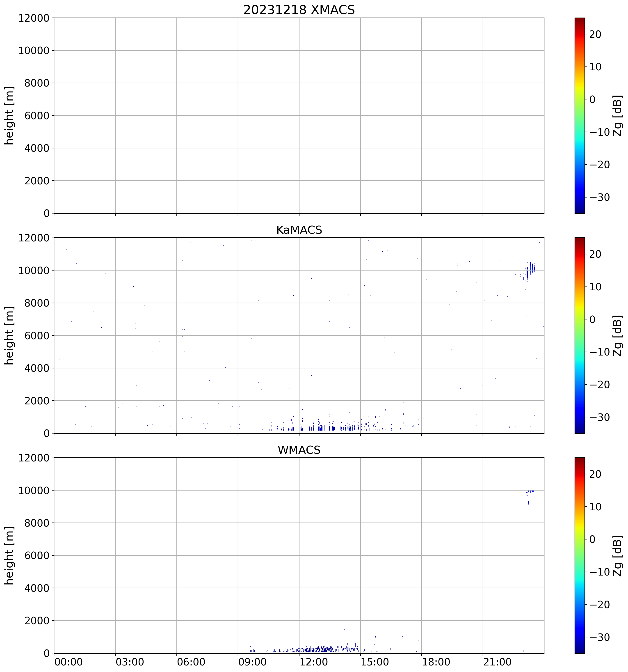Click the middle KaMACS colorbar
The image size is (628, 672).
[579, 335]
